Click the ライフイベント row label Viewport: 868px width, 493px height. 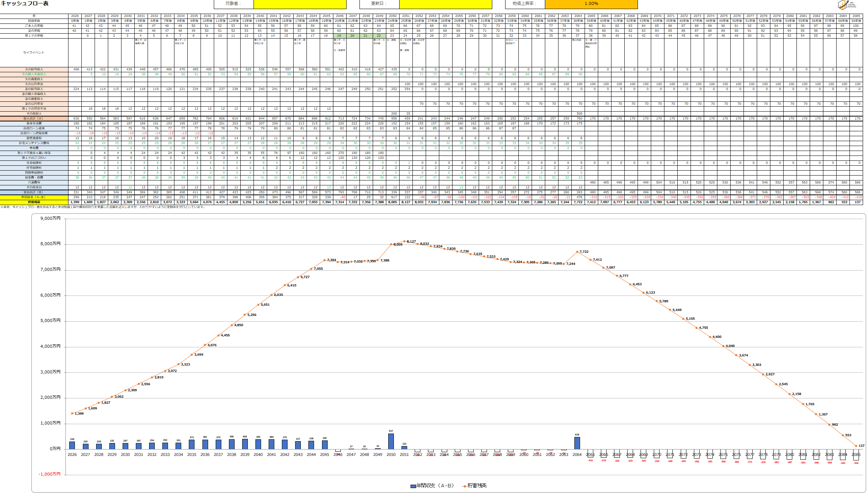34,53
